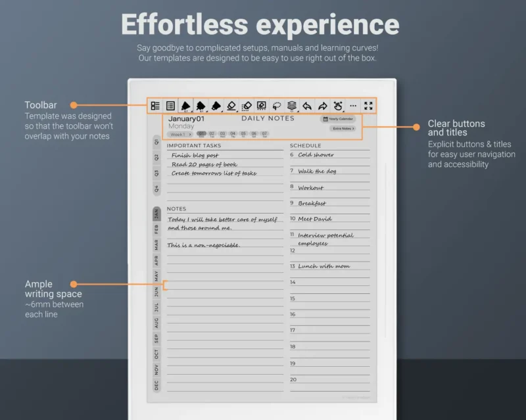
Task: Switch to the FEB month tab
Action: pyautogui.click(x=156, y=229)
